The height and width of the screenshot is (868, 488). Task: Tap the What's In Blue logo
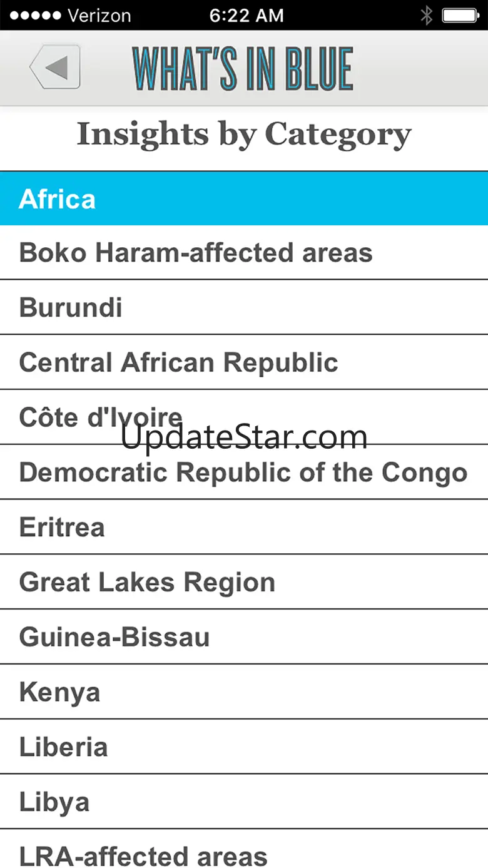(x=243, y=68)
